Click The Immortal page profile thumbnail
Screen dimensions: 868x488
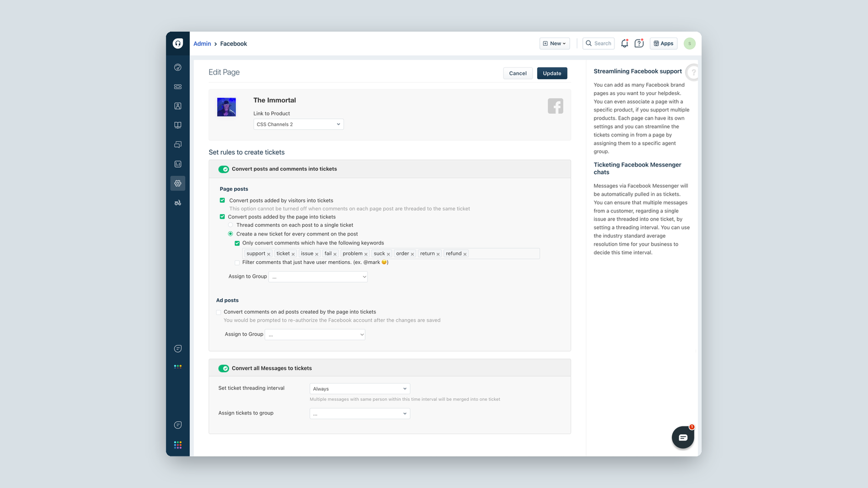tap(226, 107)
